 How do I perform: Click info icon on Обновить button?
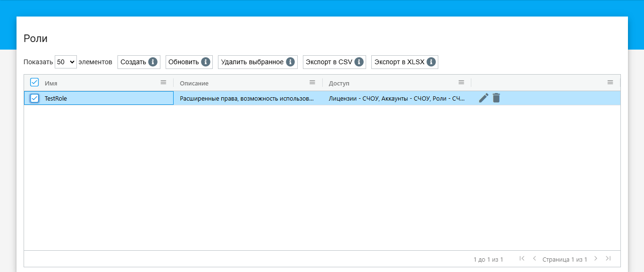pos(205,62)
